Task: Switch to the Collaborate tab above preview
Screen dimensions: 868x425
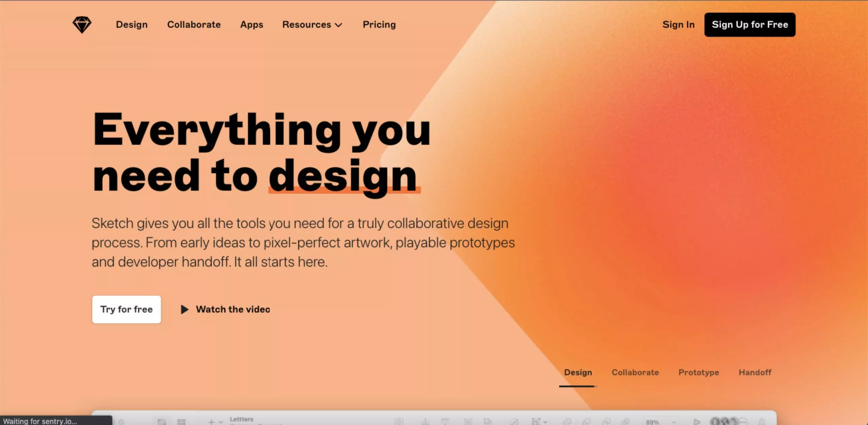Action: click(x=635, y=372)
